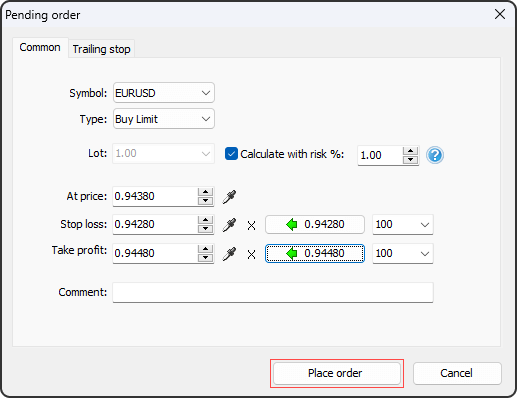The width and height of the screenshot is (517, 398).
Task: Close the Pending order dialog
Action: click(x=500, y=14)
